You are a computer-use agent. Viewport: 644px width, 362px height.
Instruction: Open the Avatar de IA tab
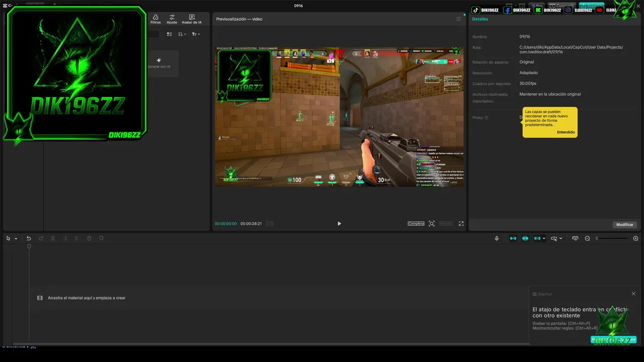[192, 19]
